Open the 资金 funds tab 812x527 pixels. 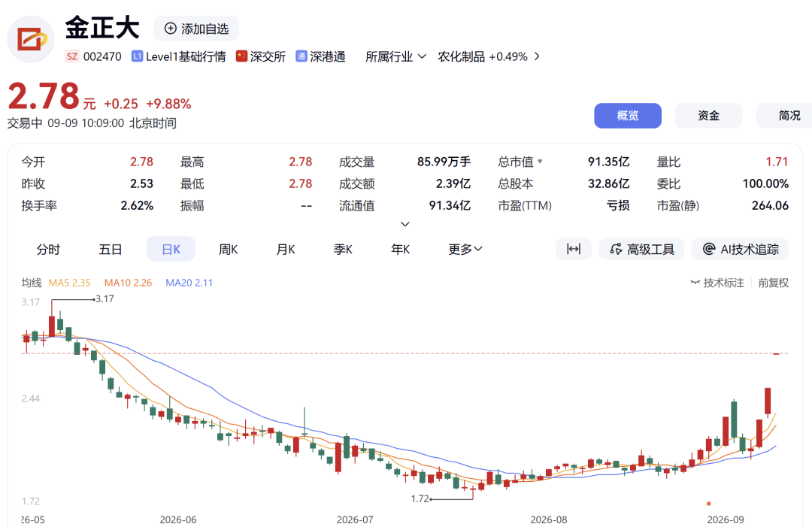[708, 116]
